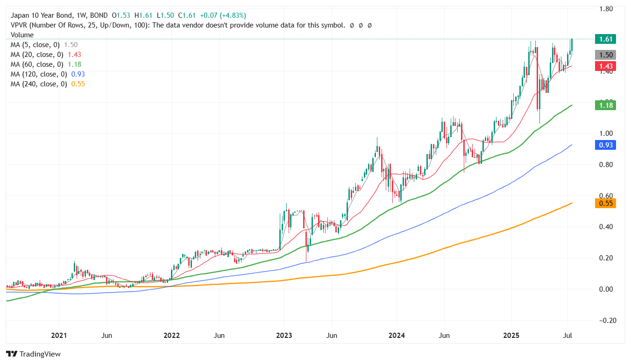This screenshot has height=364, width=631.
Task: Click the orange 0.55 MA price tag
Action: 605,203
